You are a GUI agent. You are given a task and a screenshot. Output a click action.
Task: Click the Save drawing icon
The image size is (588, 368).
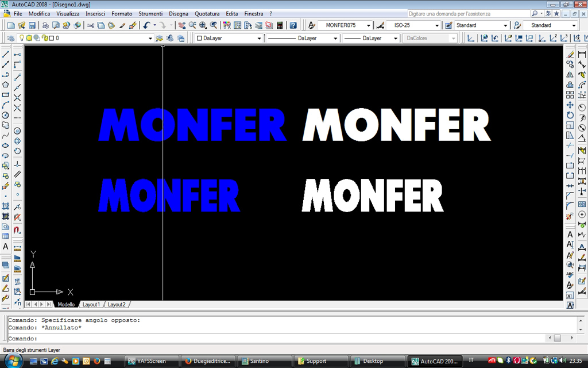32,25
